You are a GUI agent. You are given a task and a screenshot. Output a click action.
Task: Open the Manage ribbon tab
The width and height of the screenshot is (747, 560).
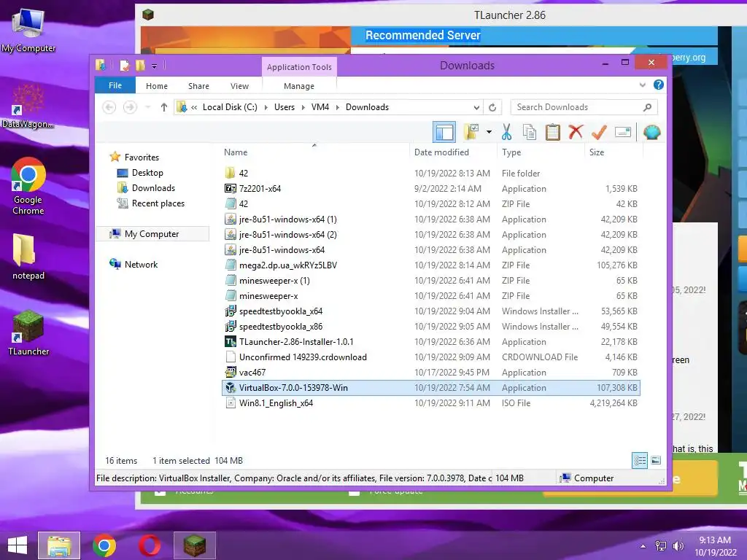click(x=299, y=86)
